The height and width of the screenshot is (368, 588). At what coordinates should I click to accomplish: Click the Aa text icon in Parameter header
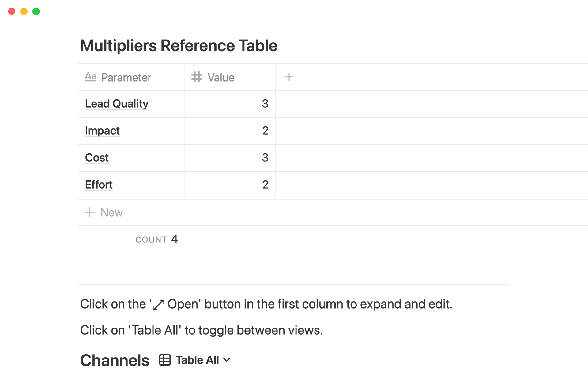coord(91,77)
